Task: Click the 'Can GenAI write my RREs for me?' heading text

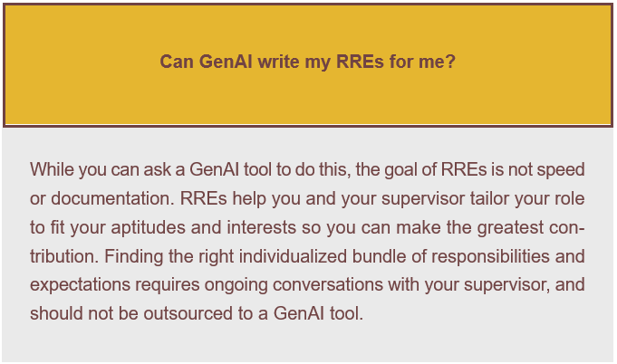Action: pyautogui.click(x=308, y=62)
